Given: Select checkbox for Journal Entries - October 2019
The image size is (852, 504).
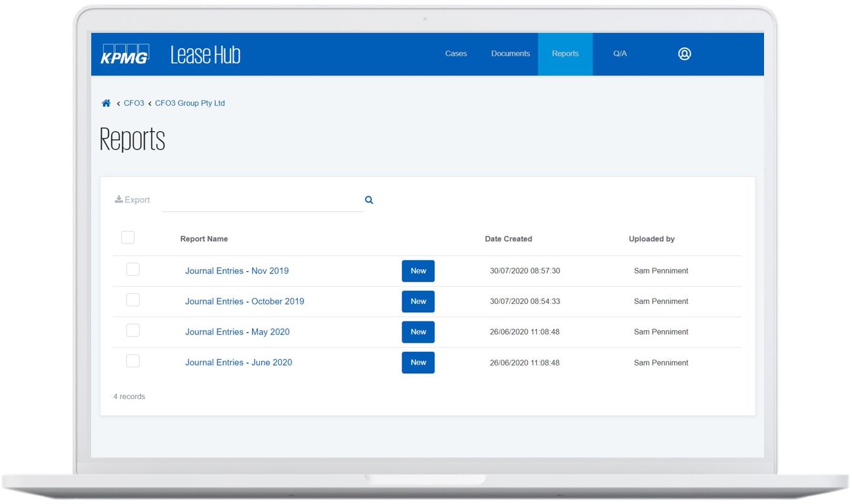Looking at the screenshot, I should click(x=133, y=301).
